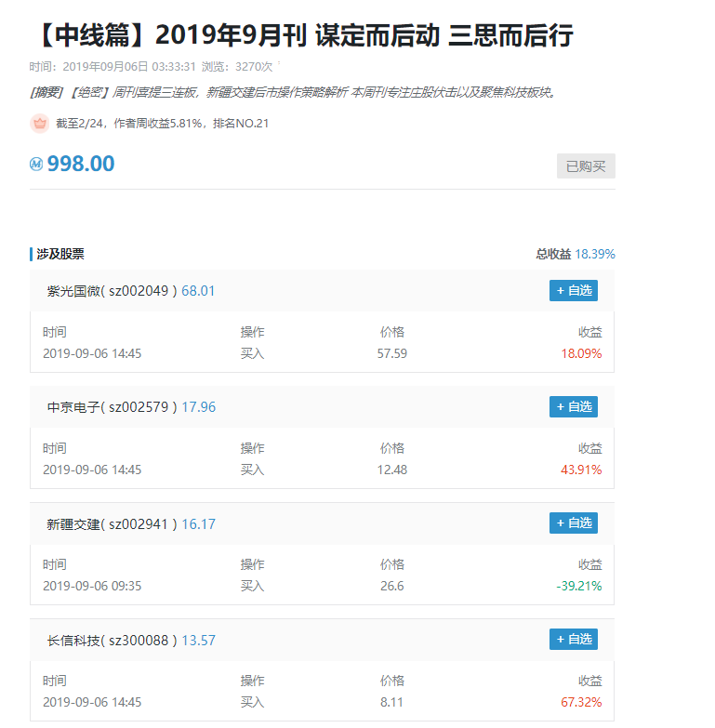715x728 pixels.
Task: Add 中京电子 to watchlist with 自选
Action: pyautogui.click(x=574, y=406)
